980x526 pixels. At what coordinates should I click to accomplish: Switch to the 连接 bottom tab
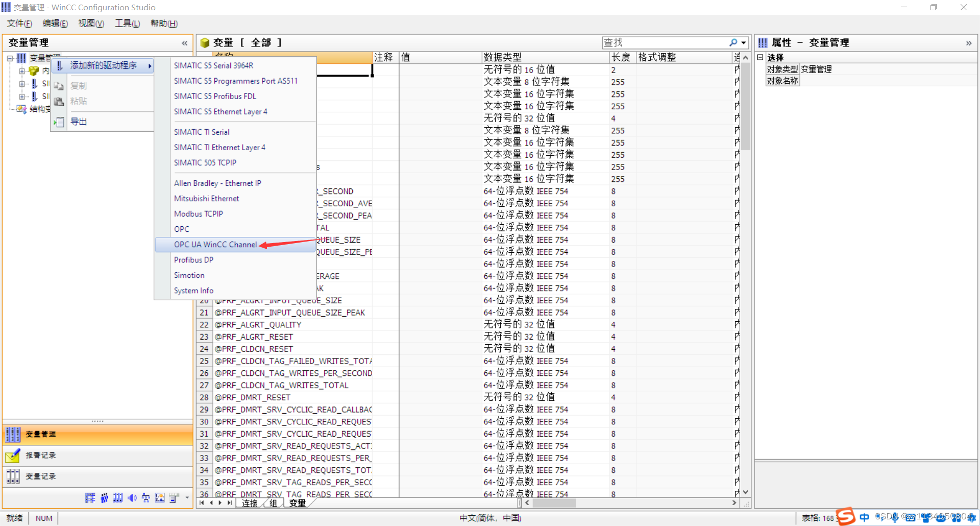(250, 504)
